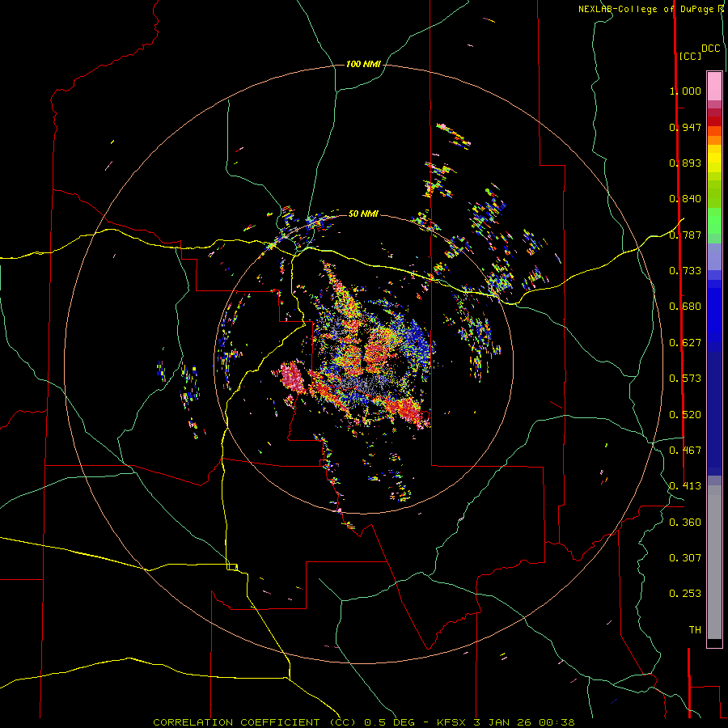Select the bright green swatch on the color bar
Viewport: 728px width, 728px height.
coord(714,221)
